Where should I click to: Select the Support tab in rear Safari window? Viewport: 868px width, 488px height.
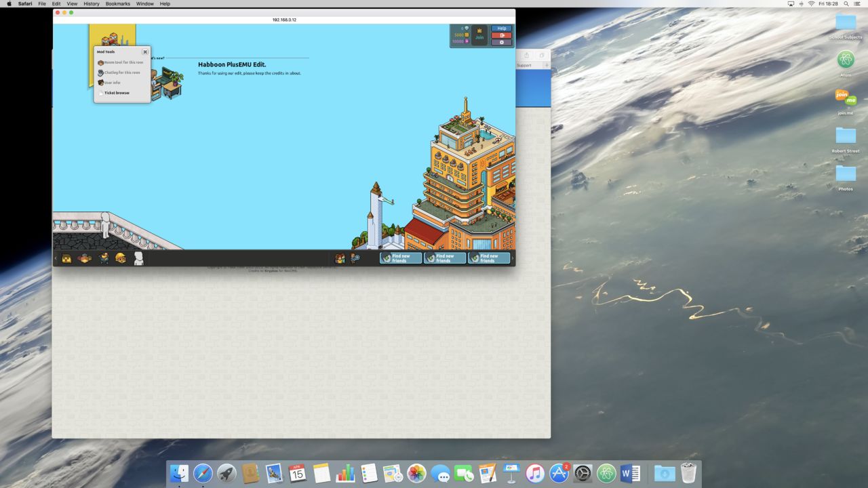(x=524, y=65)
